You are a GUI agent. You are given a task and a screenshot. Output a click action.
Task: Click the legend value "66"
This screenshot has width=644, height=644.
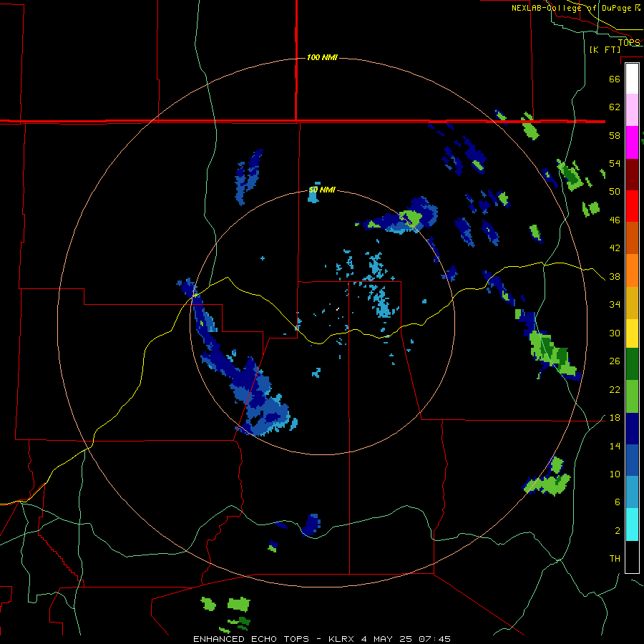(615, 79)
